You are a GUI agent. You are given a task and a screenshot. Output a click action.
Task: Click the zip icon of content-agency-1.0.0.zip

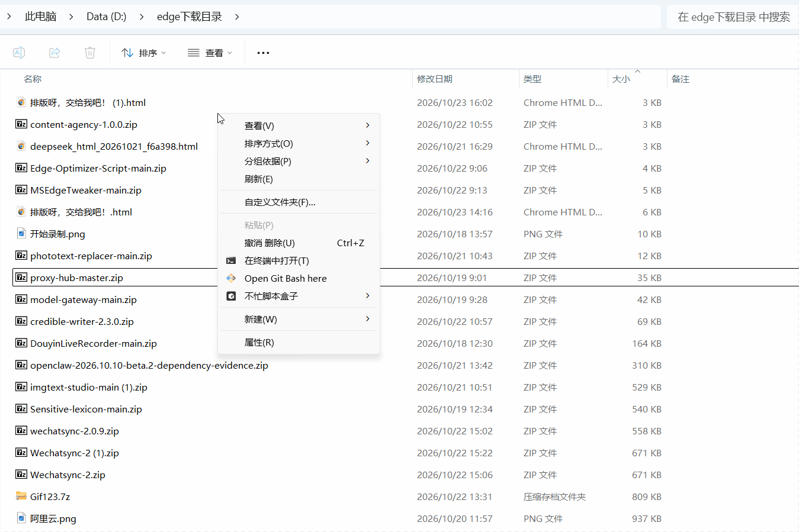coord(21,124)
